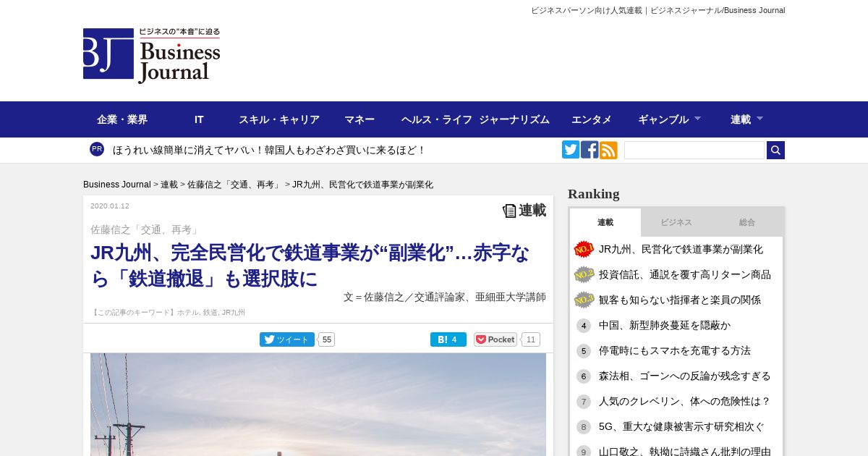Click the author byline 文＝佐藤信之
The width and height of the screenshot is (868, 456).
(445, 297)
